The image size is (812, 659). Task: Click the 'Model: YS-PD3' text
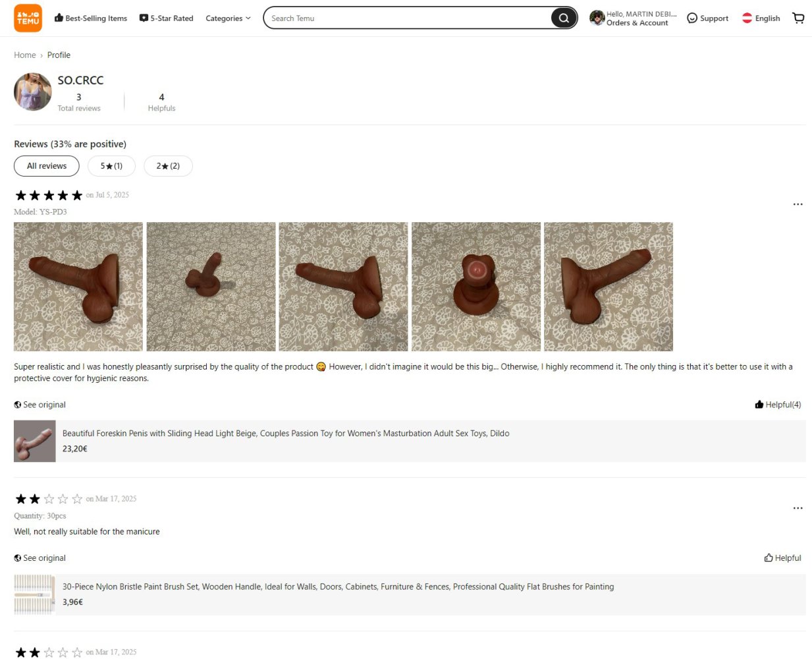pyautogui.click(x=40, y=212)
